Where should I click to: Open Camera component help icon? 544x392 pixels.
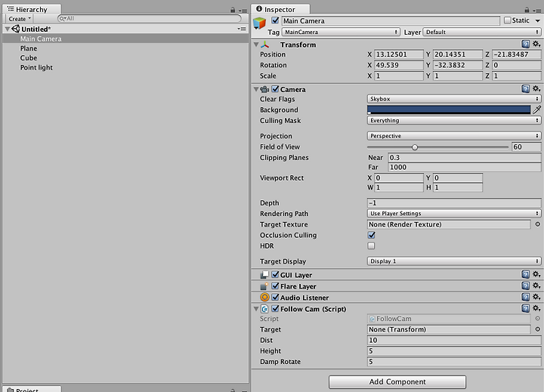[x=526, y=89]
